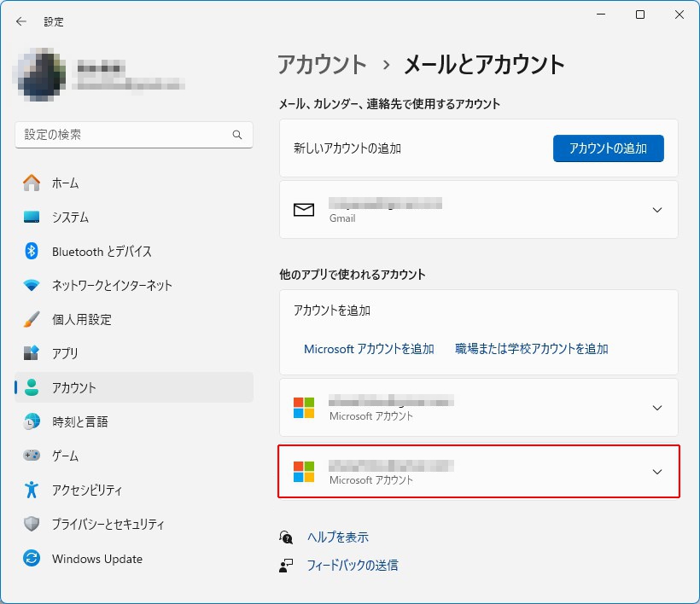Open the 時刻と言語 settings section
700x604 pixels.
(79, 421)
